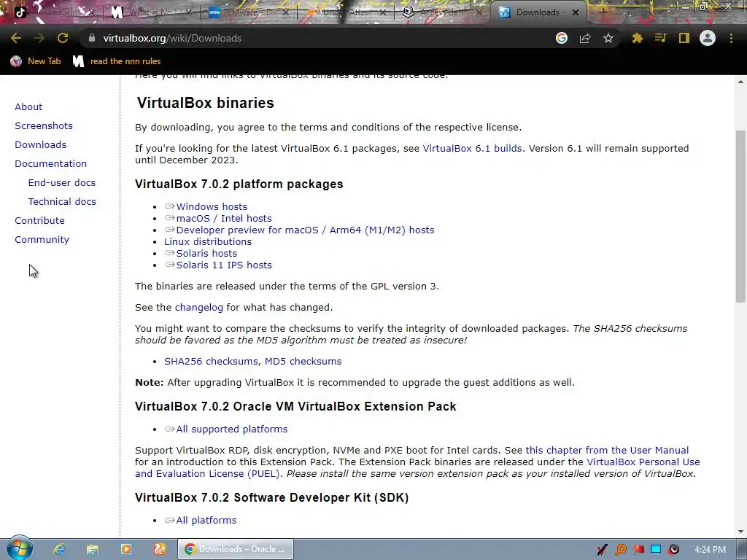Reload the VirtualBox downloads page

click(63, 38)
